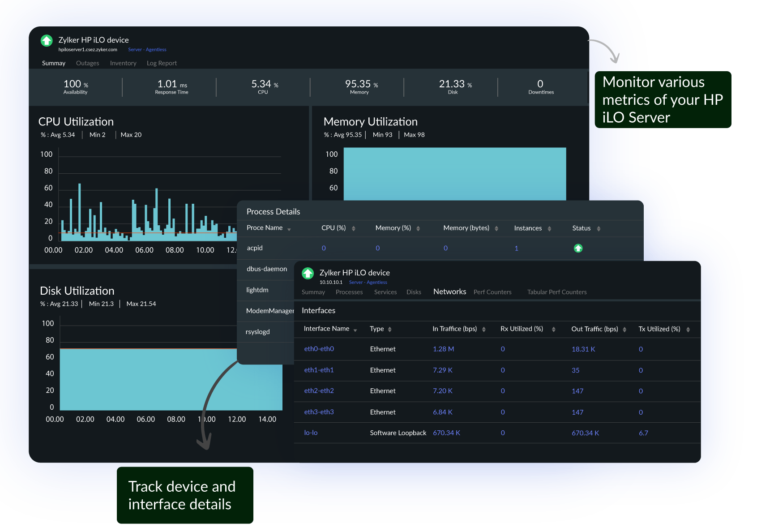The image size is (757, 532).
Task: Switch to the Perf Counters tab
Action: (x=492, y=292)
